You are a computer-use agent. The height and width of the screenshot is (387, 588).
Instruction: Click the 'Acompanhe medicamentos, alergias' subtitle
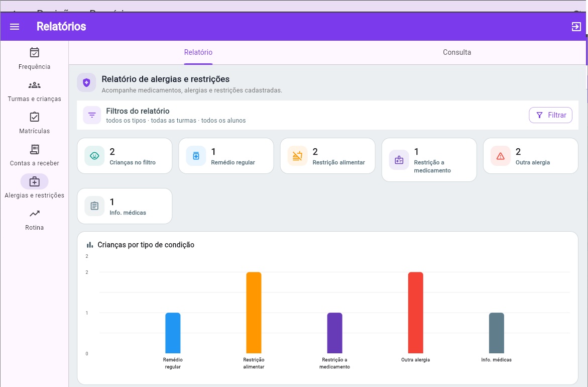[192, 90]
